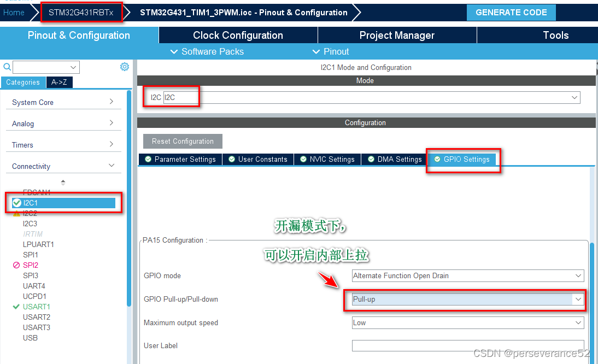Select USART1 in the peripheral list
Screen dimensions: 598x364
coord(36,307)
